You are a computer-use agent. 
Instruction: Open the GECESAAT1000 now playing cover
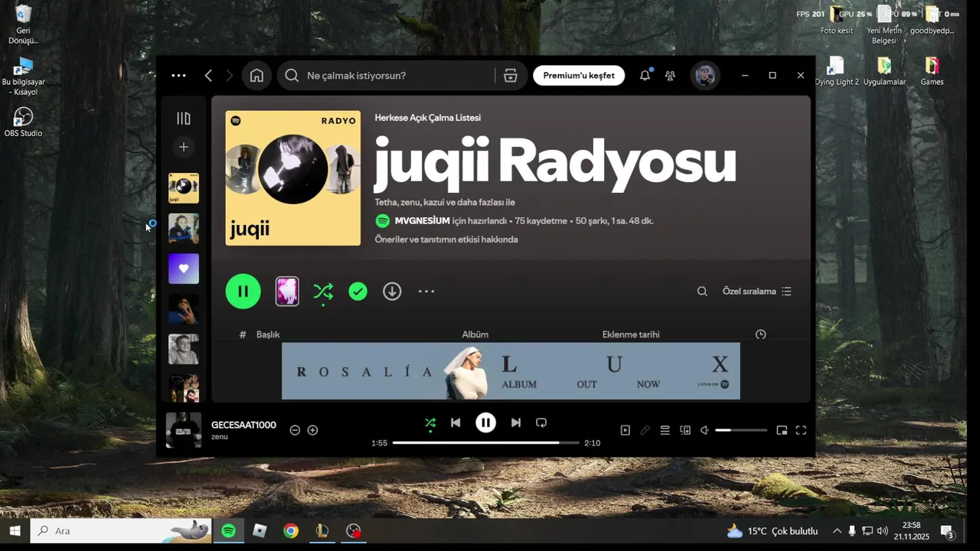pyautogui.click(x=184, y=430)
